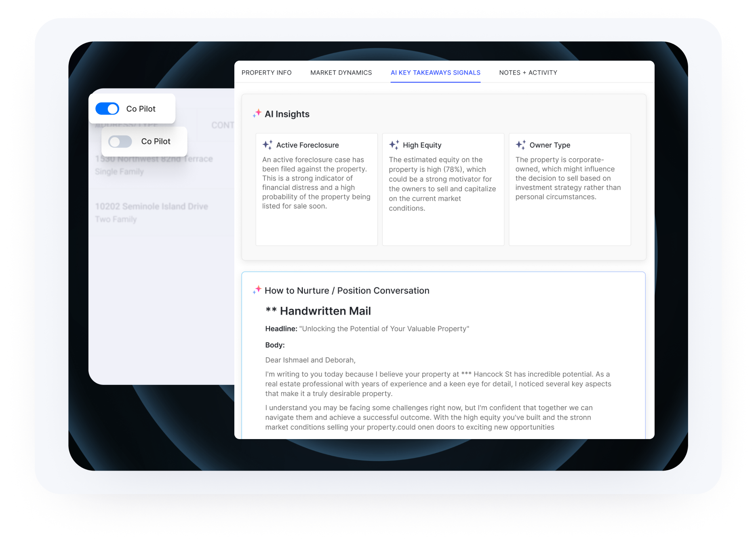Switch to the Property Info tab
756x545 pixels.
[x=266, y=73]
